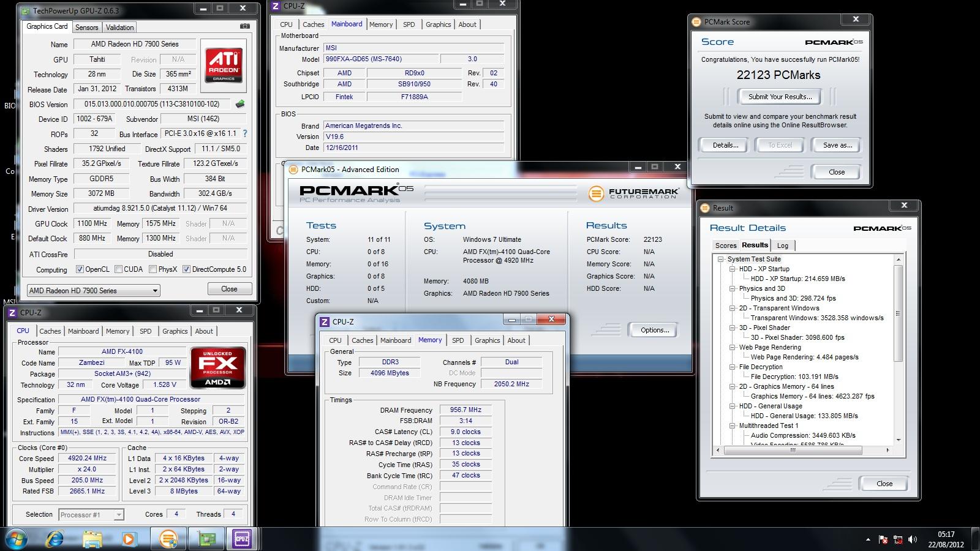Open the network status tray icon
980x551 pixels.
(x=898, y=539)
